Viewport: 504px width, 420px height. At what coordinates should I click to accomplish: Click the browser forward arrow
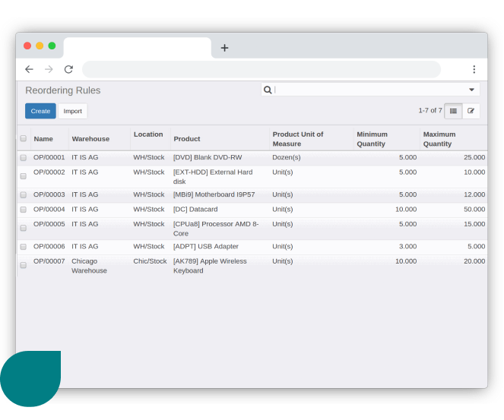[x=49, y=69]
